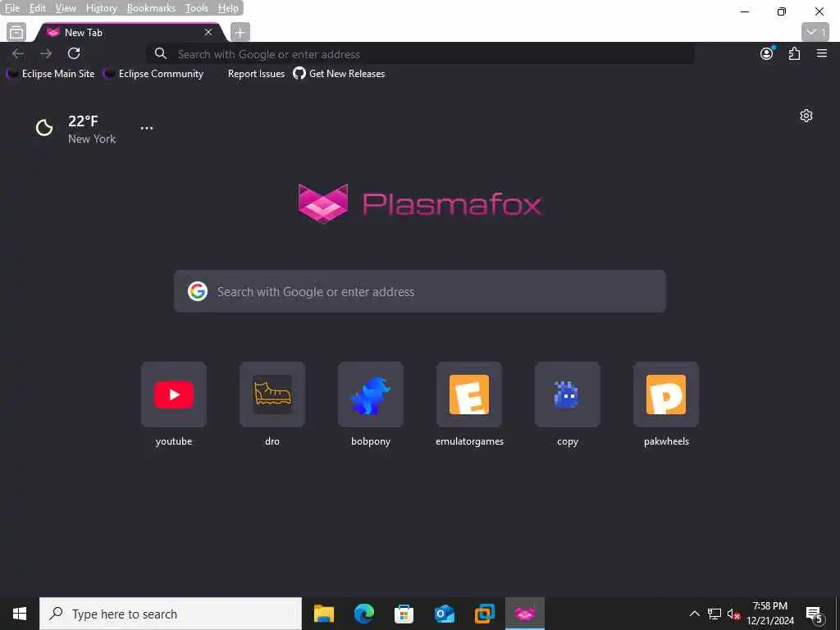Open the hamburger application menu
Image resolution: width=840 pixels, height=630 pixels.
click(x=822, y=53)
